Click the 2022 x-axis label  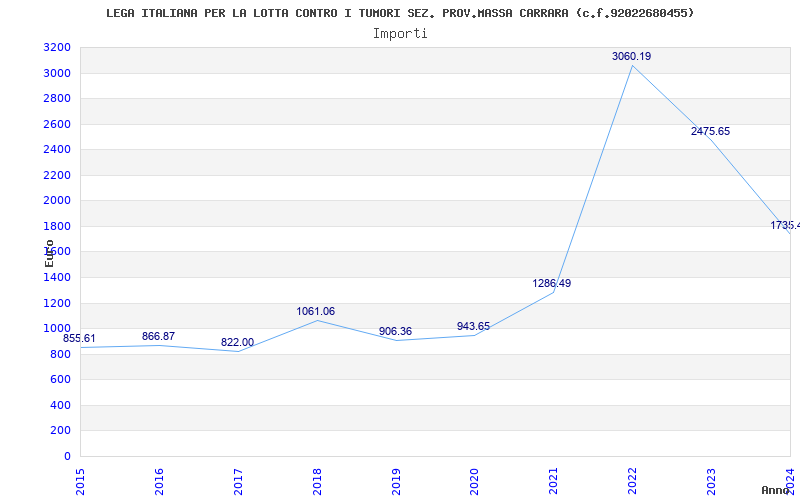click(x=633, y=482)
